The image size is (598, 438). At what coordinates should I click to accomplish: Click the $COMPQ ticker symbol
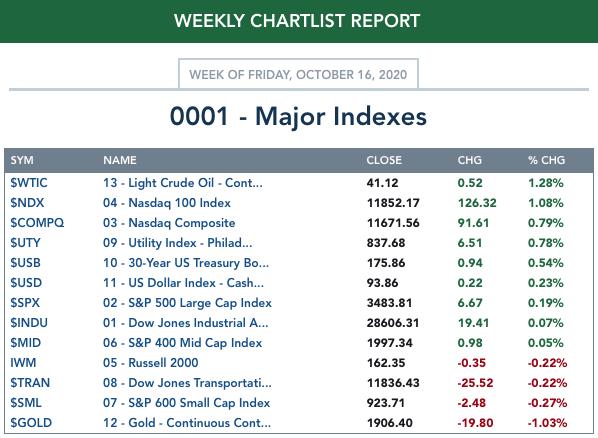[x=37, y=223]
